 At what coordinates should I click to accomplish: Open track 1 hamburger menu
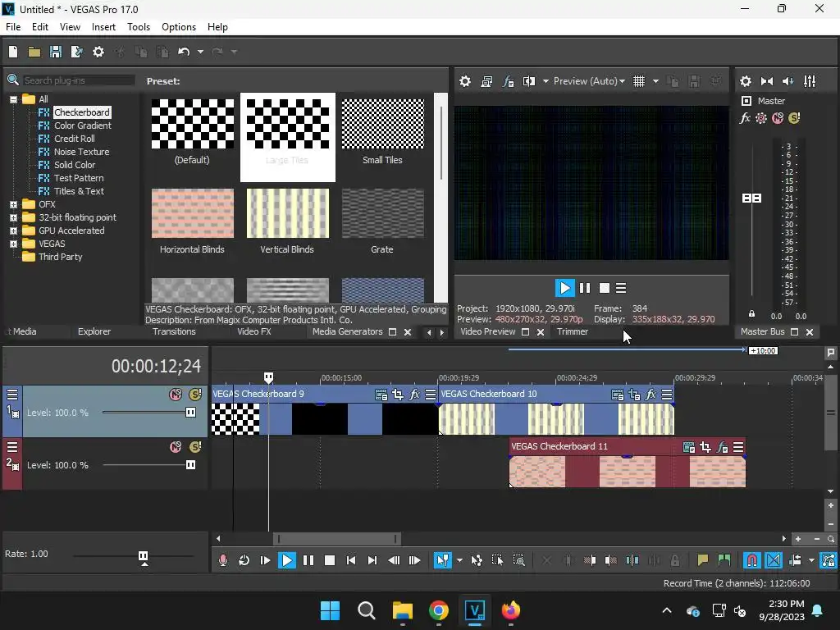12,395
